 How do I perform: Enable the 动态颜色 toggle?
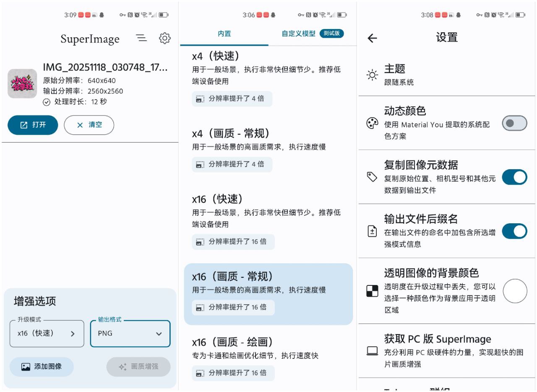tap(514, 123)
